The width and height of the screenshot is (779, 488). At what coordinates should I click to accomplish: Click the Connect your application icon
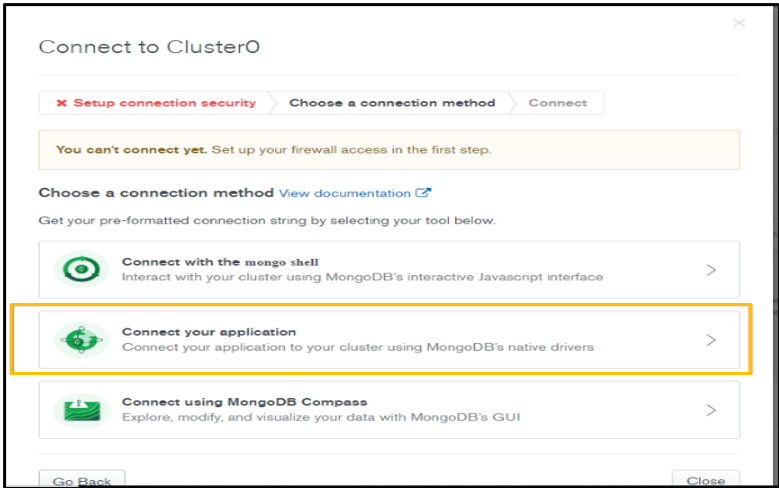click(81, 340)
